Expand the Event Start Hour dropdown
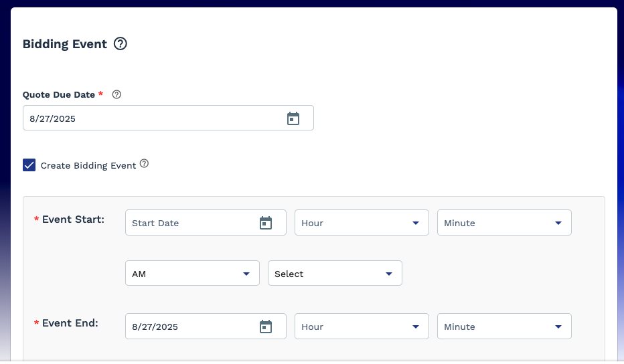624x364 pixels. coord(362,223)
